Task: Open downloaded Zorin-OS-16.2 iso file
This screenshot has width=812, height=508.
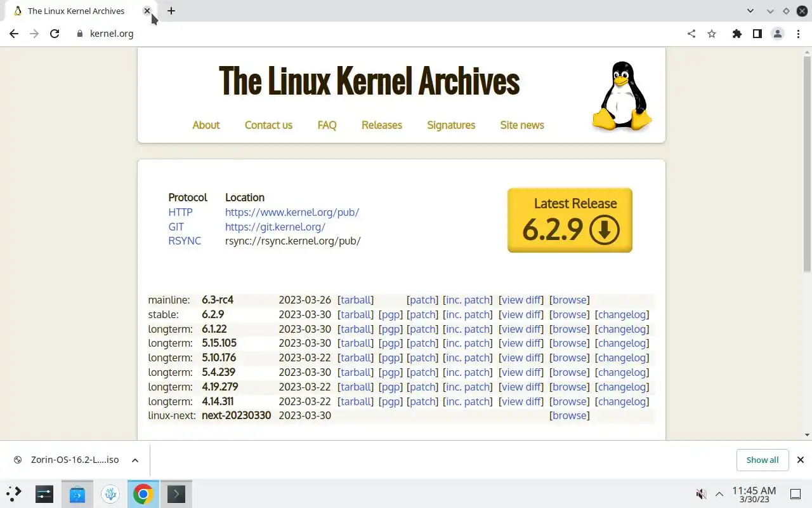Action: [67, 460]
